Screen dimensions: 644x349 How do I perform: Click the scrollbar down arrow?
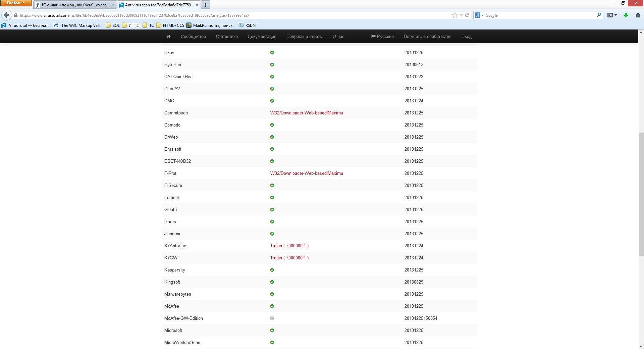[641, 346]
